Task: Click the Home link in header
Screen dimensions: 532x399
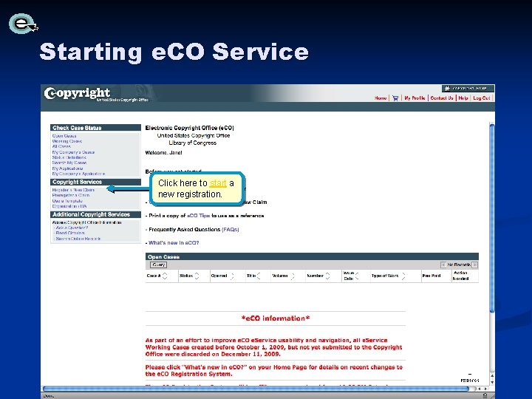Action: [381, 98]
